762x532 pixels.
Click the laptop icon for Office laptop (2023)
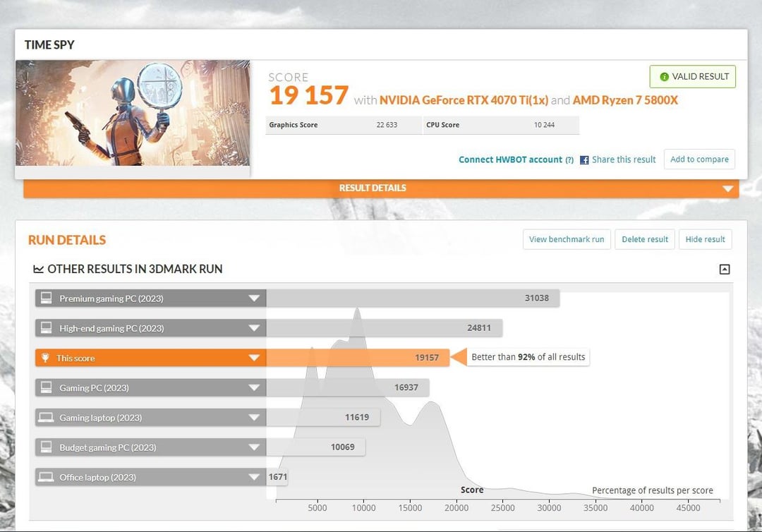pos(46,477)
